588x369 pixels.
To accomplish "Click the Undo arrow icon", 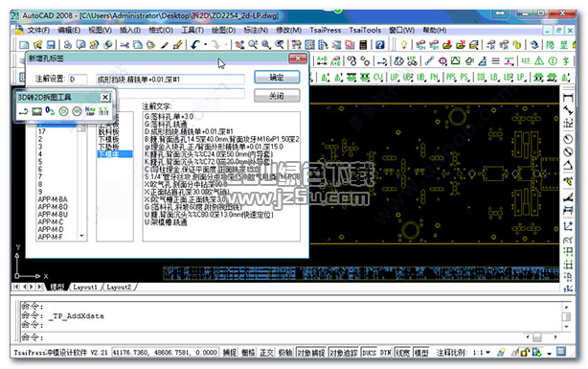I will pos(195,45).
